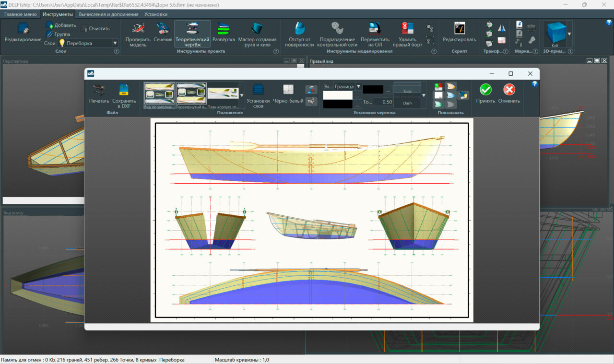Screen dimensions: 614x364
Task: Toggle upper icon next to Чёрно-белый
Action: pos(311,89)
